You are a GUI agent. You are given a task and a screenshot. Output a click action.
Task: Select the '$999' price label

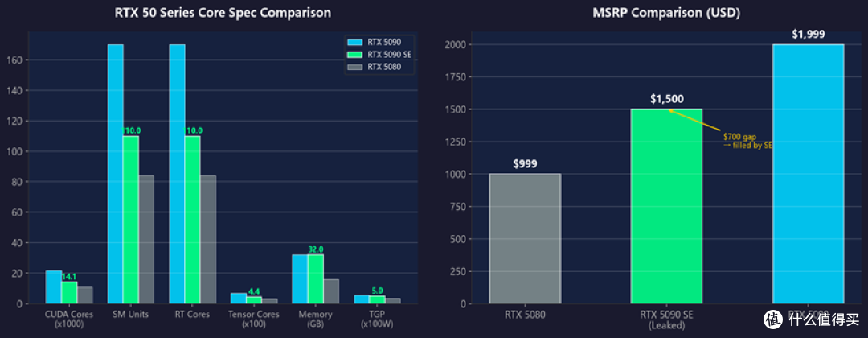point(525,164)
